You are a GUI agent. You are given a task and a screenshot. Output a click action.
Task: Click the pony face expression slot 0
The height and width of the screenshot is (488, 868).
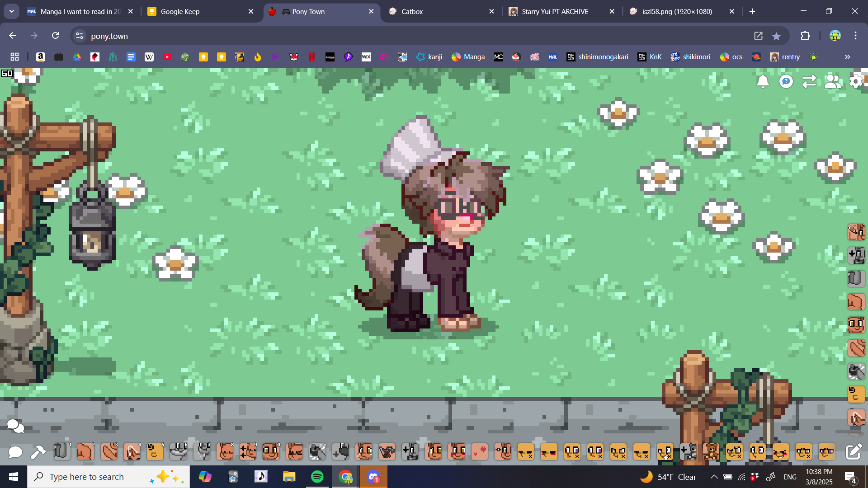click(271, 451)
